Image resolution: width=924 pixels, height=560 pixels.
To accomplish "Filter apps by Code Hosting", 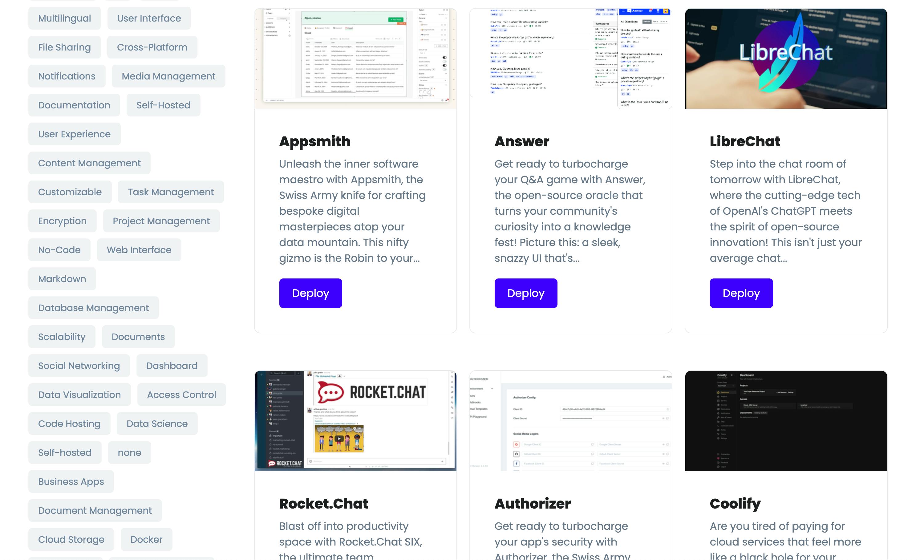I will [69, 424].
